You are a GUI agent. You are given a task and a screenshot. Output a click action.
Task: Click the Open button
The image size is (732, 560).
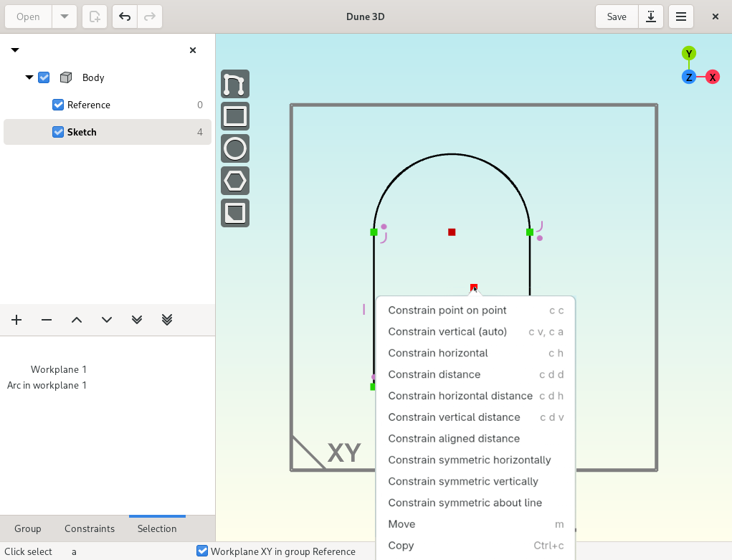click(x=28, y=16)
